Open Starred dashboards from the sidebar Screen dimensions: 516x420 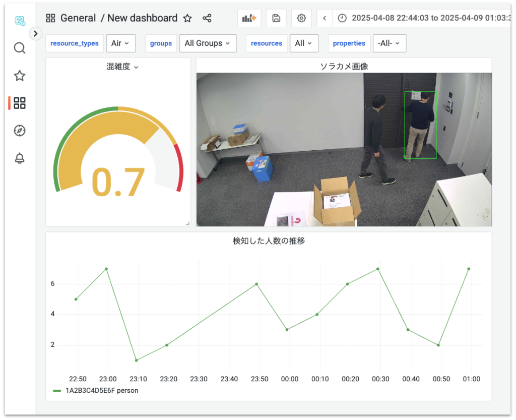(x=20, y=76)
